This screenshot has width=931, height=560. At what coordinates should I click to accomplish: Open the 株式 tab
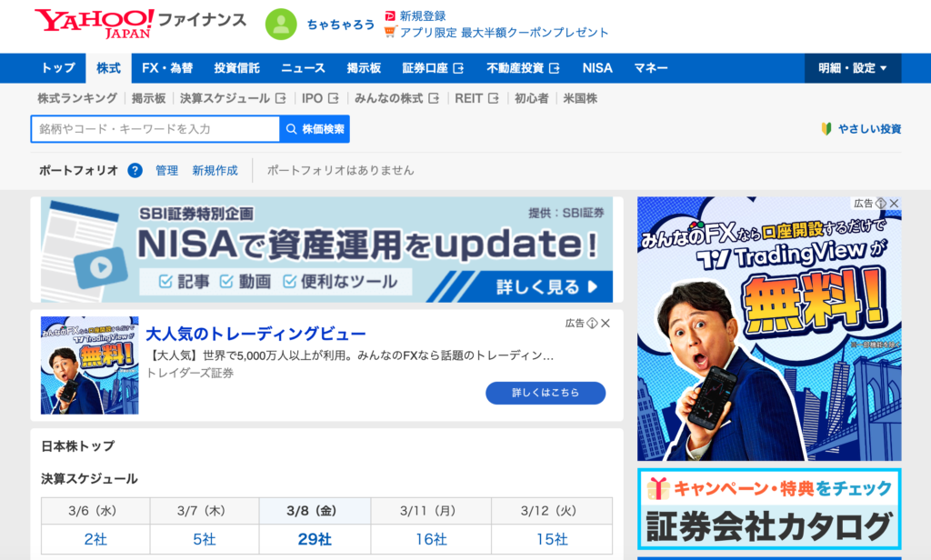point(108,68)
